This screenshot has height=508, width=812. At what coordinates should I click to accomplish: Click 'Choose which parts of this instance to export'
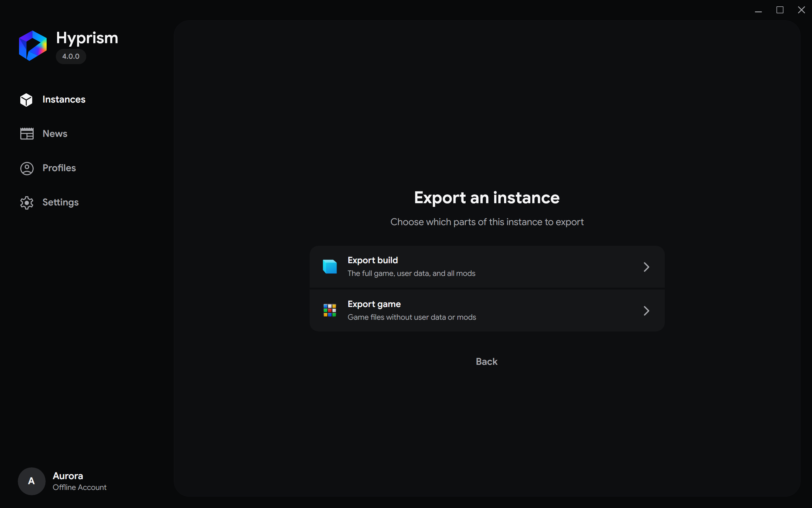[x=487, y=222]
